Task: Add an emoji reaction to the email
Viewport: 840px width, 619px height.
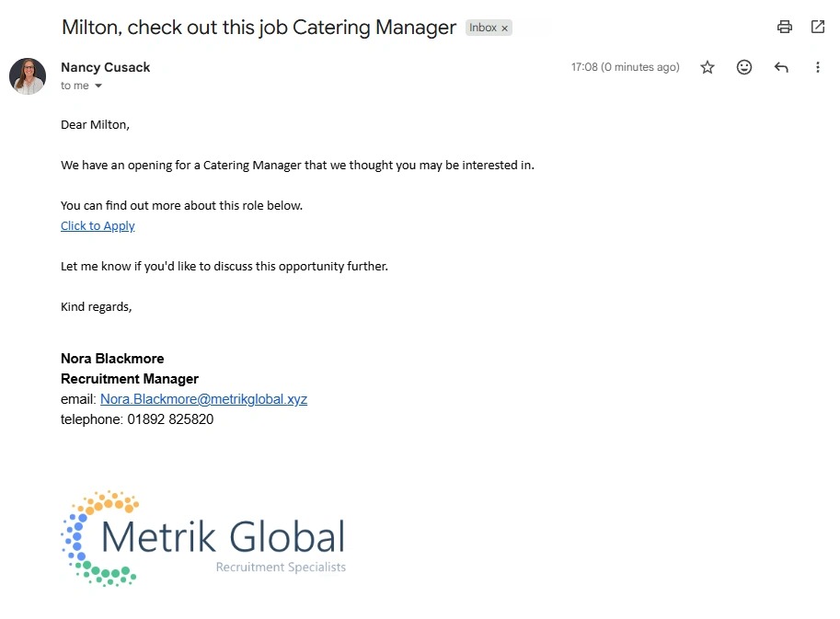Action: (744, 67)
